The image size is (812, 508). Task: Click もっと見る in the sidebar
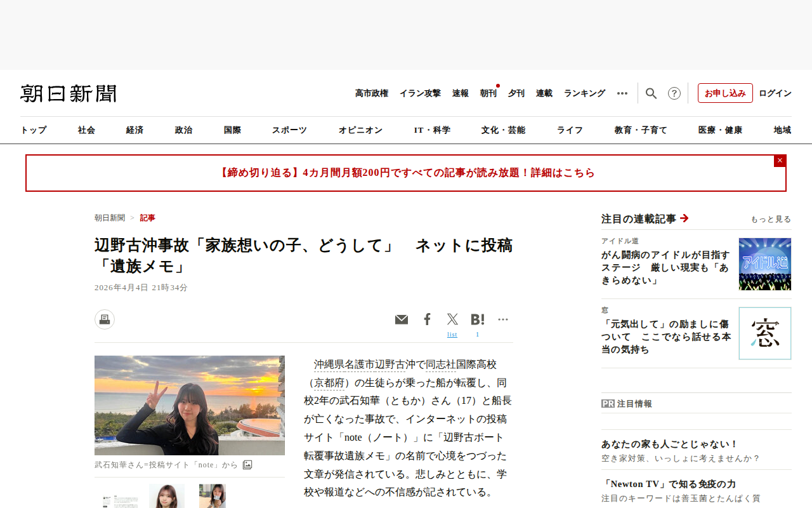771,219
